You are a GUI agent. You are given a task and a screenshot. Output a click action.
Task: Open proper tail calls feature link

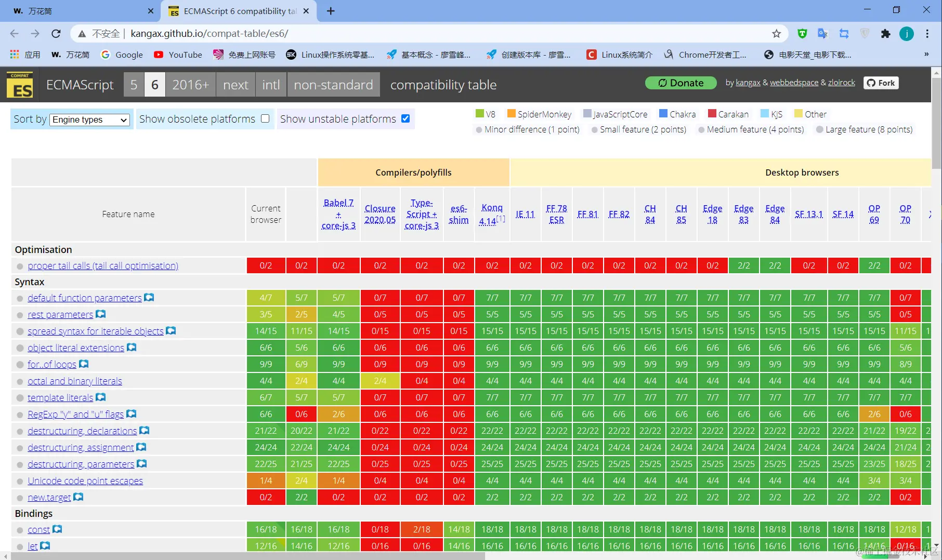(103, 265)
